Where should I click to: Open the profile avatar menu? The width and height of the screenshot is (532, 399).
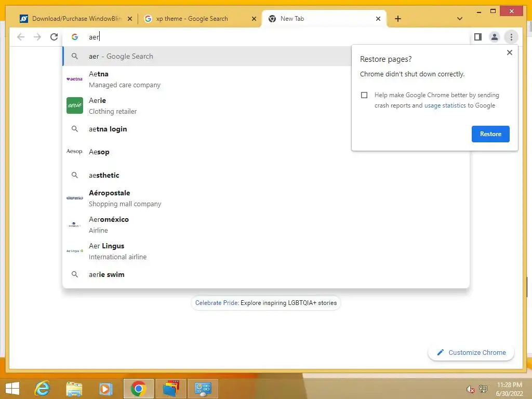[495, 37]
